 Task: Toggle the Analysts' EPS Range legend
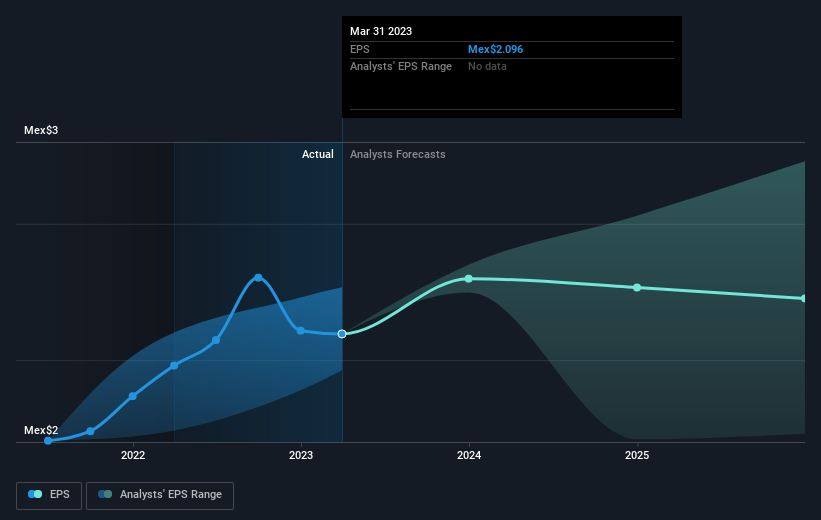coord(160,495)
